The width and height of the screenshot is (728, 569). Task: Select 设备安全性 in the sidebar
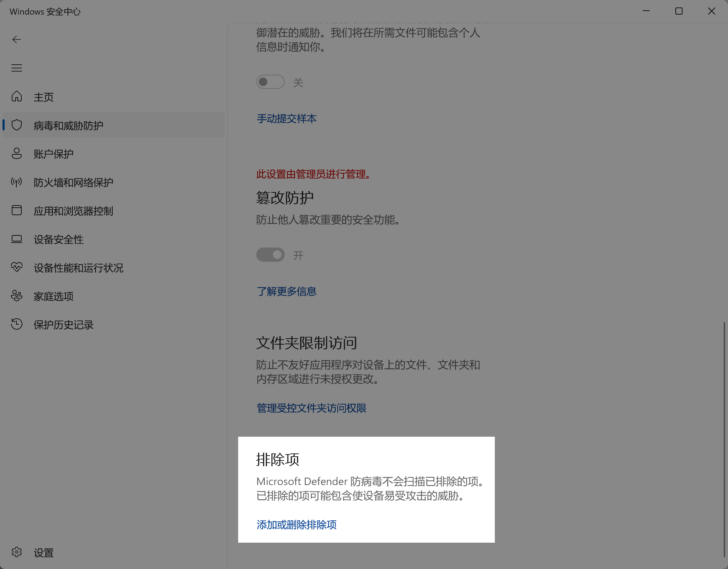point(58,239)
